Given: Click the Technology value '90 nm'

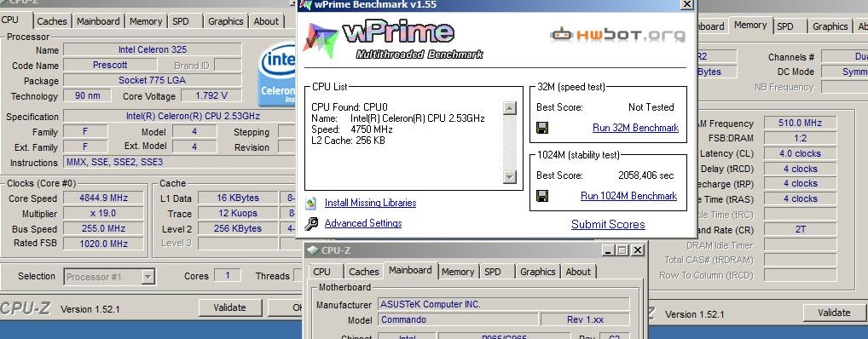Looking at the screenshot, I should pos(88,95).
